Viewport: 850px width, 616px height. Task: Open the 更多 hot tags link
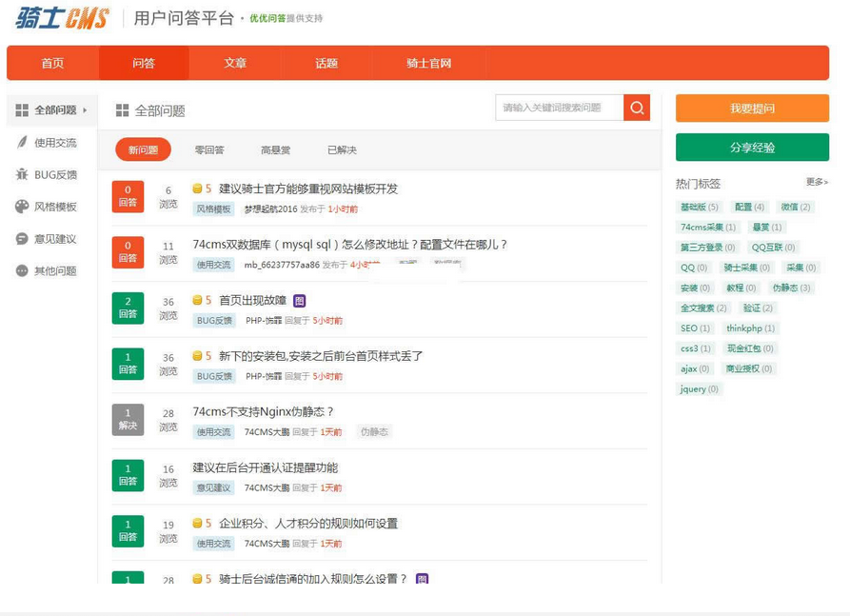pyautogui.click(x=817, y=182)
